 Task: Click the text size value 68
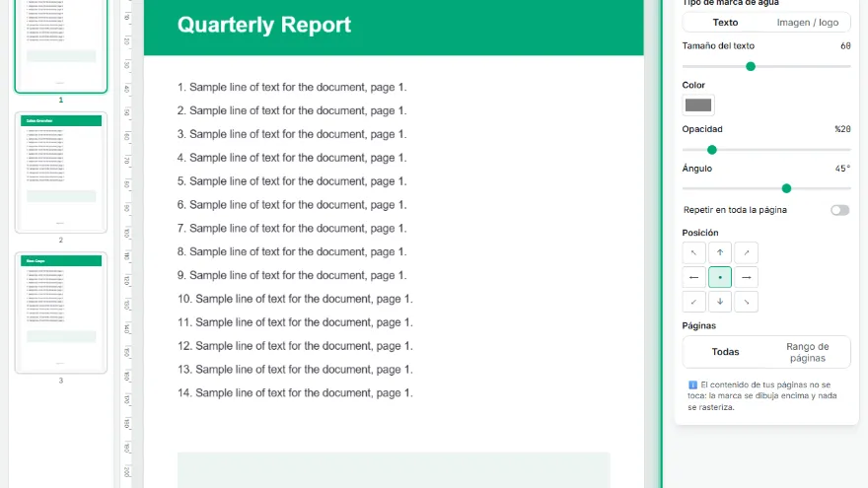click(x=845, y=46)
